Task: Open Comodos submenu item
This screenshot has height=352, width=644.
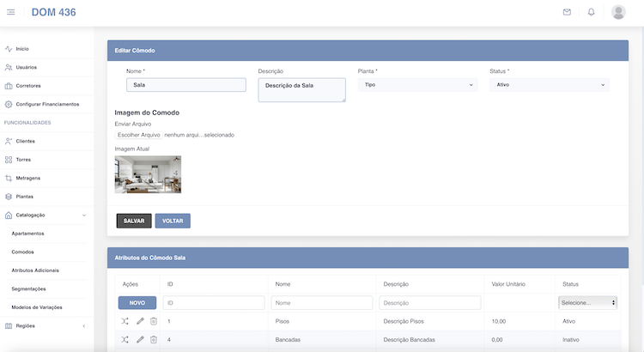Action: pyautogui.click(x=22, y=252)
